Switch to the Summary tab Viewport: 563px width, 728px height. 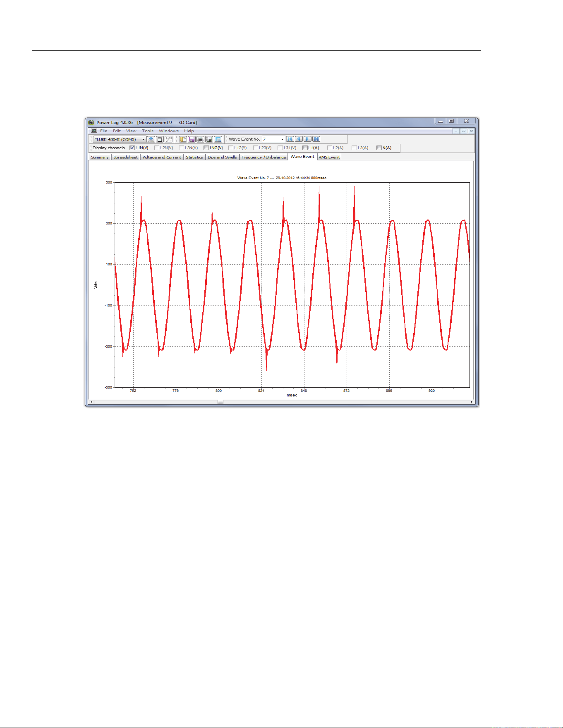[x=100, y=157]
